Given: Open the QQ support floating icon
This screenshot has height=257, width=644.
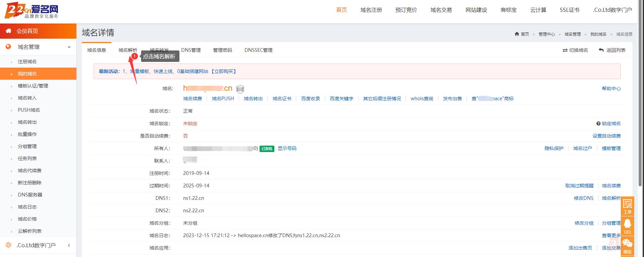Looking at the screenshot, I should coord(628,226).
